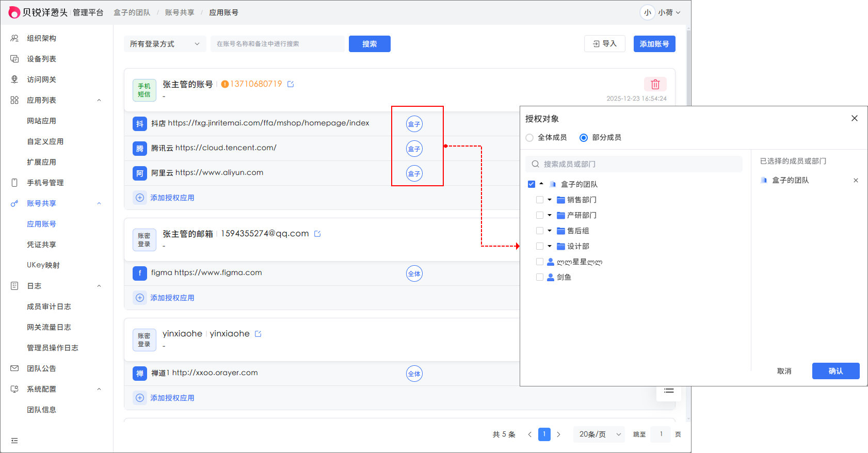Remove 盒子的团队 from selected list
This screenshot has height=453, width=868.
point(856,180)
